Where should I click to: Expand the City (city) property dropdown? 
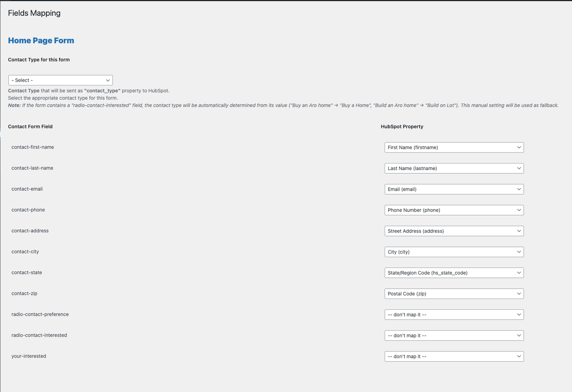(x=454, y=252)
